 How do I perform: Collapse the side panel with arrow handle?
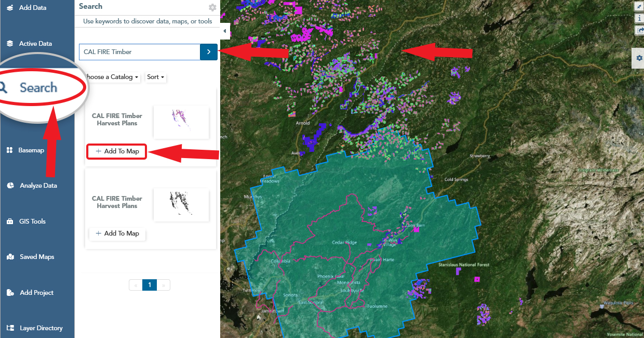click(x=225, y=31)
